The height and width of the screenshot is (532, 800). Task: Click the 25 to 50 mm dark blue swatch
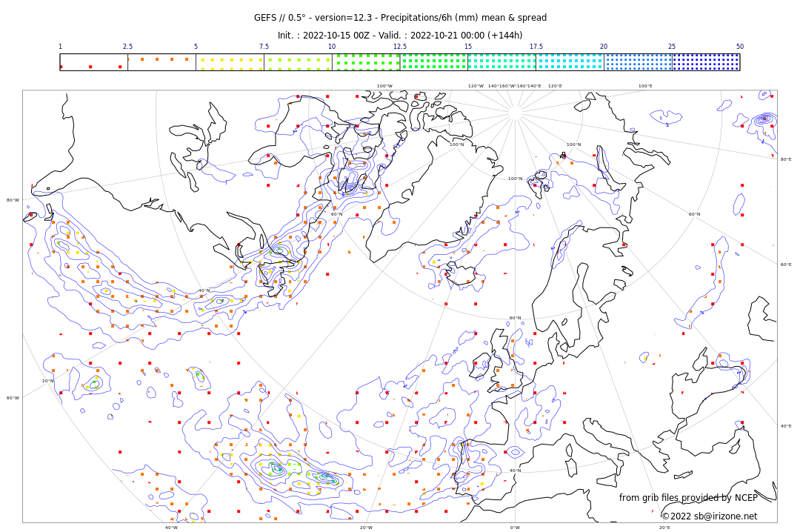pyautogui.click(x=706, y=62)
